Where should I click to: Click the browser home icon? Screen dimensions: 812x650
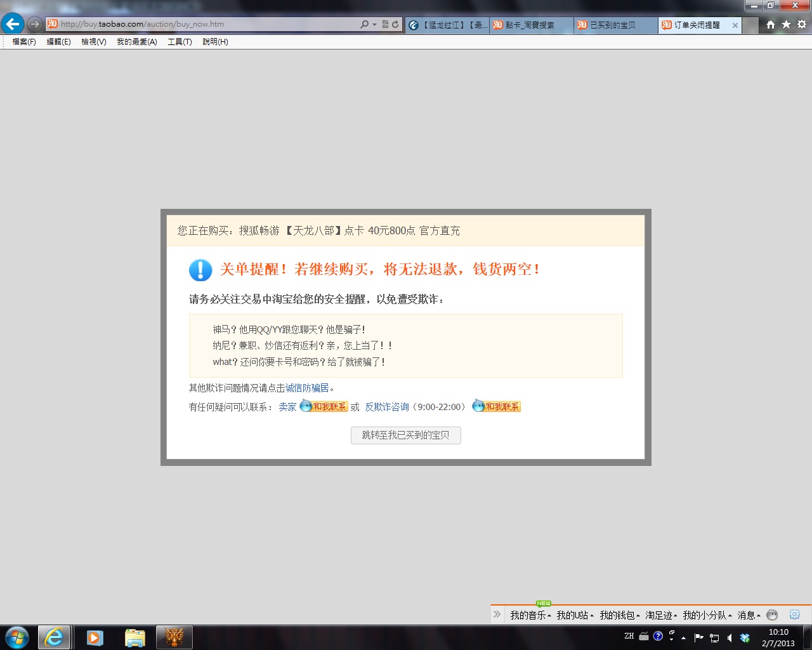(770, 24)
